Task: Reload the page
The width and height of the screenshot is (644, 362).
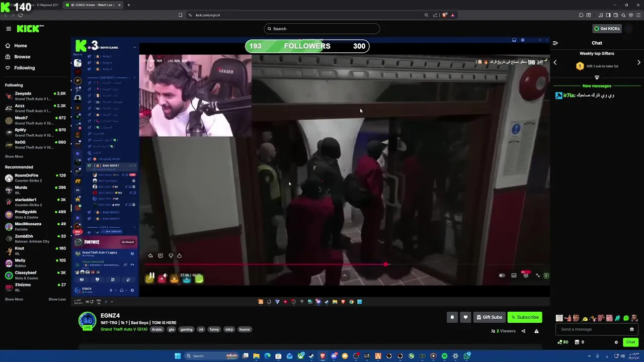Action: pyautogui.click(x=21, y=15)
